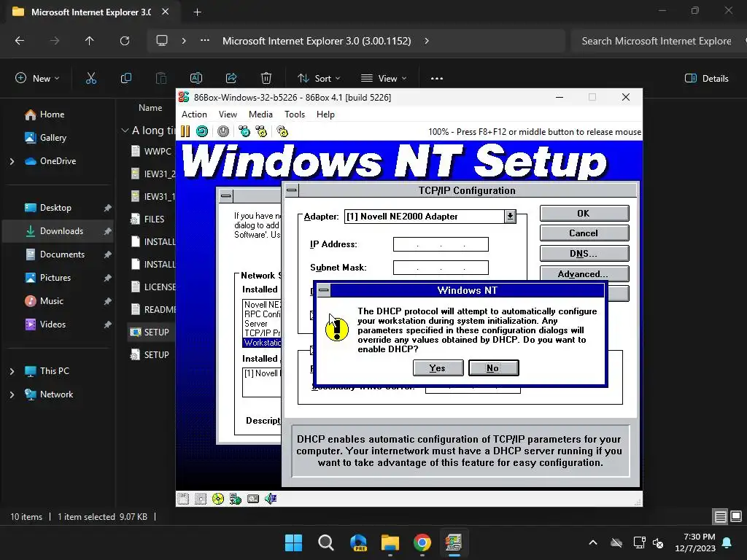The width and height of the screenshot is (747, 560).
Task: Open the breadcrumb ellipsis menu
Action: pyautogui.click(x=205, y=41)
